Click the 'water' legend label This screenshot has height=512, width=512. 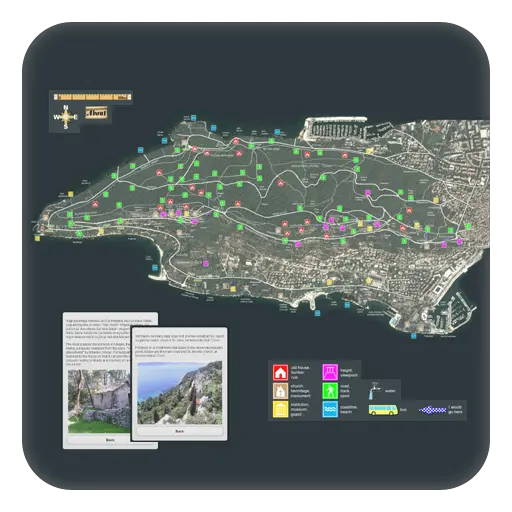coord(390,391)
